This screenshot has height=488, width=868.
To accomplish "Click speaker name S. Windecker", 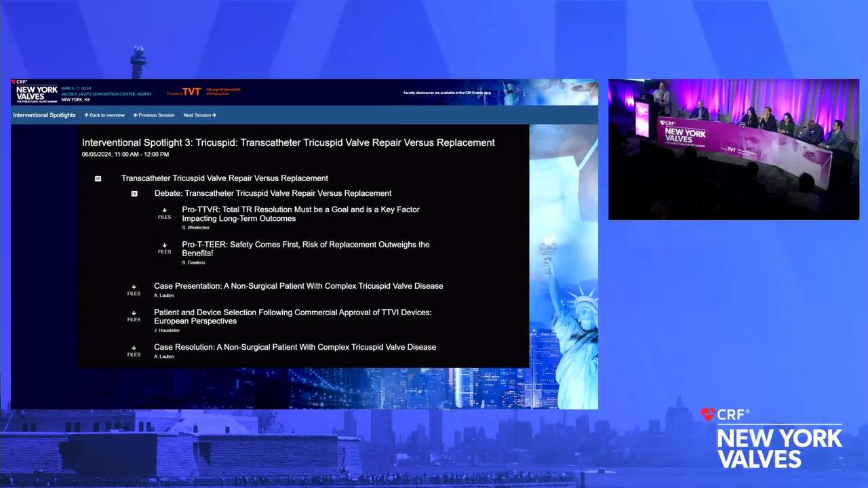I will [x=196, y=228].
